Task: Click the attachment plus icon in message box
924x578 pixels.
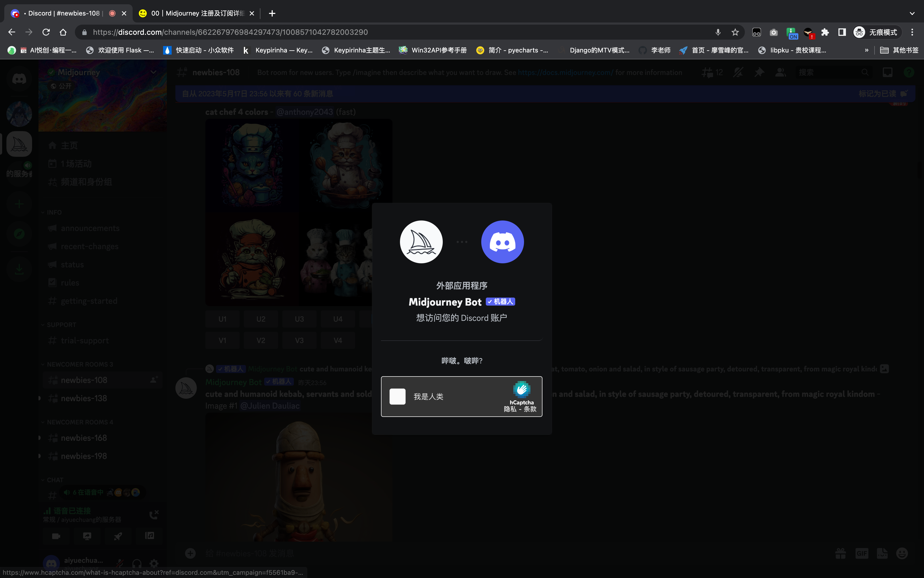Action: click(190, 553)
